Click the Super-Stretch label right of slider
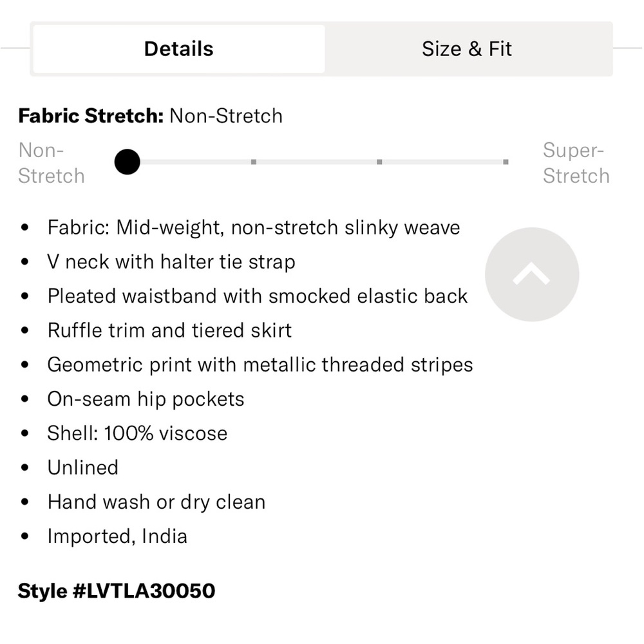The height and width of the screenshot is (644, 644). [x=576, y=163]
